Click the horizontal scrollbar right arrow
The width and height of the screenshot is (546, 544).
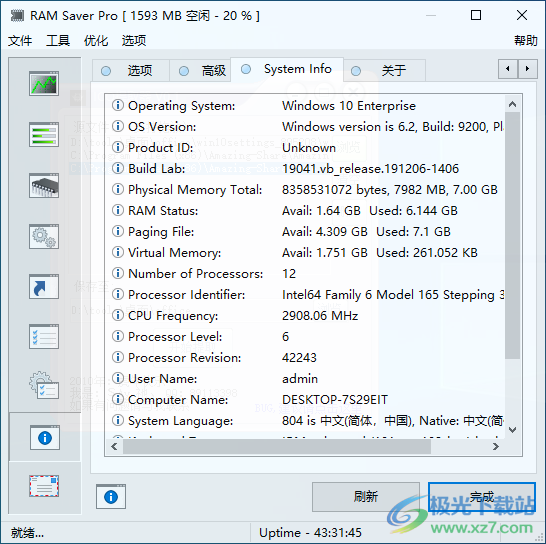(x=496, y=446)
